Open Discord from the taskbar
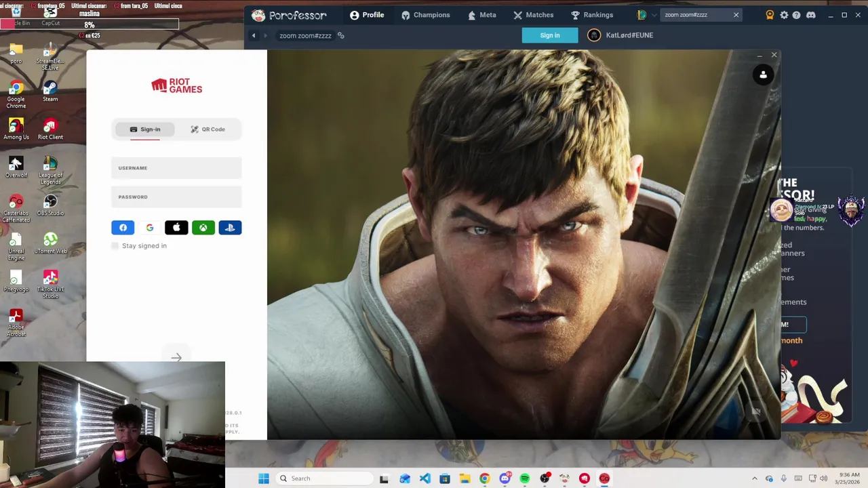The image size is (868, 488). (x=505, y=479)
